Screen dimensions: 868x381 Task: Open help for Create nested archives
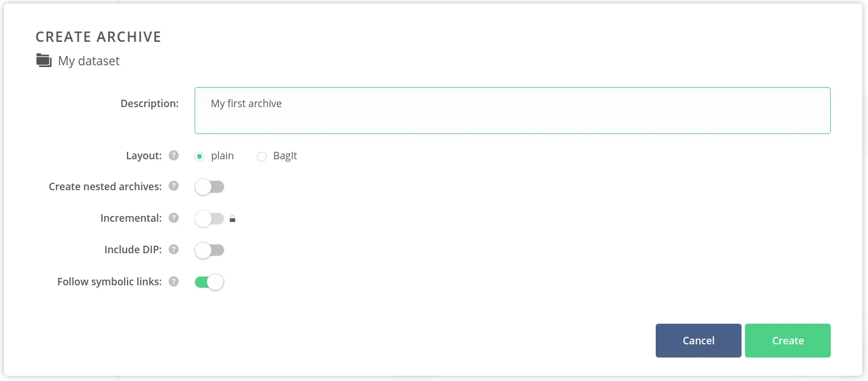tap(173, 186)
